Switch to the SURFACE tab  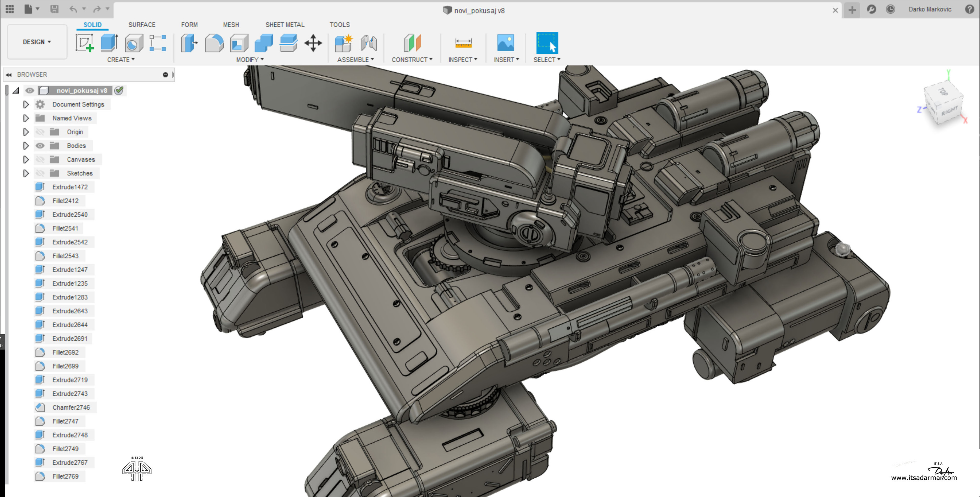pyautogui.click(x=142, y=25)
